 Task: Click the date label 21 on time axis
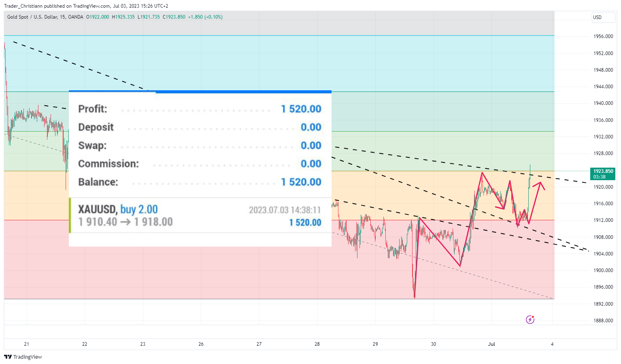click(x=26, y=344)
